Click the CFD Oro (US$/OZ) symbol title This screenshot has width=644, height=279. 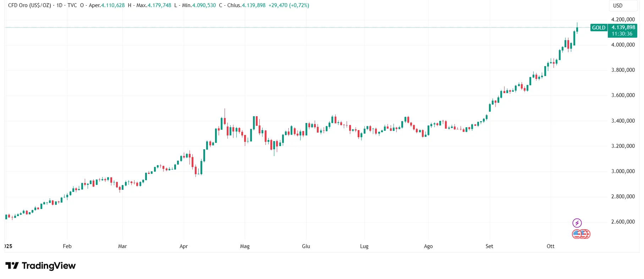pos(29,5)
